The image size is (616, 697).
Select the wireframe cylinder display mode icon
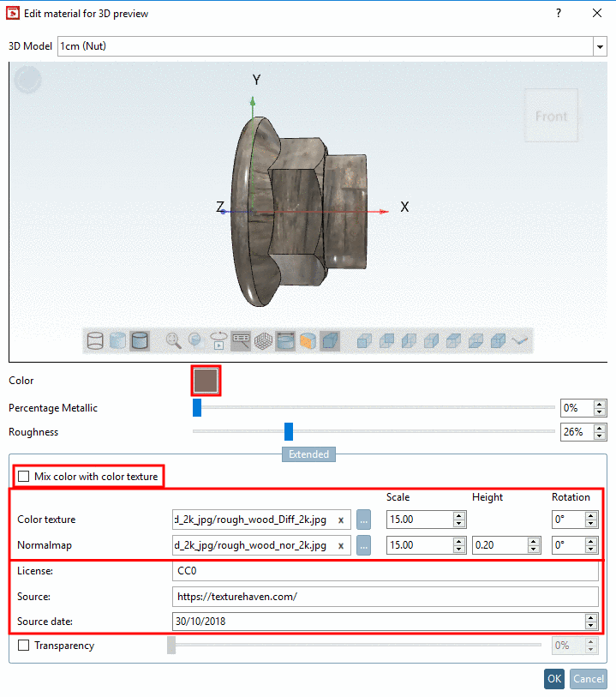(x=95, y=340)
